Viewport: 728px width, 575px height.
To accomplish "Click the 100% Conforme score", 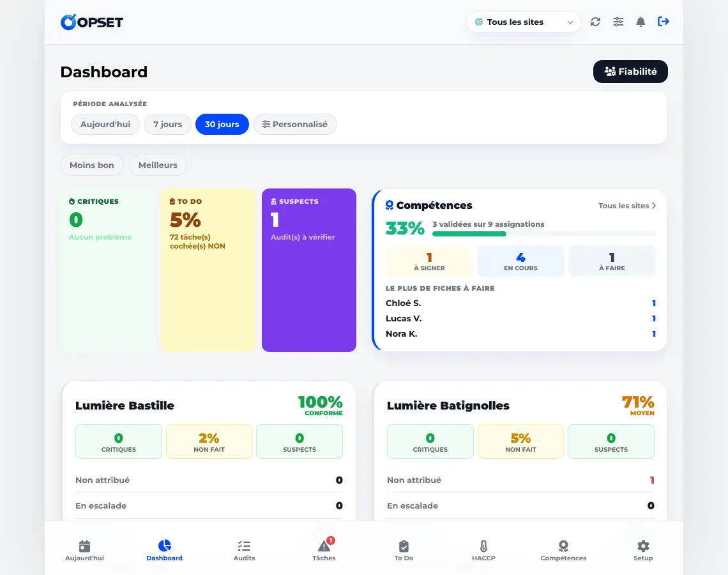I will [321, 406].
